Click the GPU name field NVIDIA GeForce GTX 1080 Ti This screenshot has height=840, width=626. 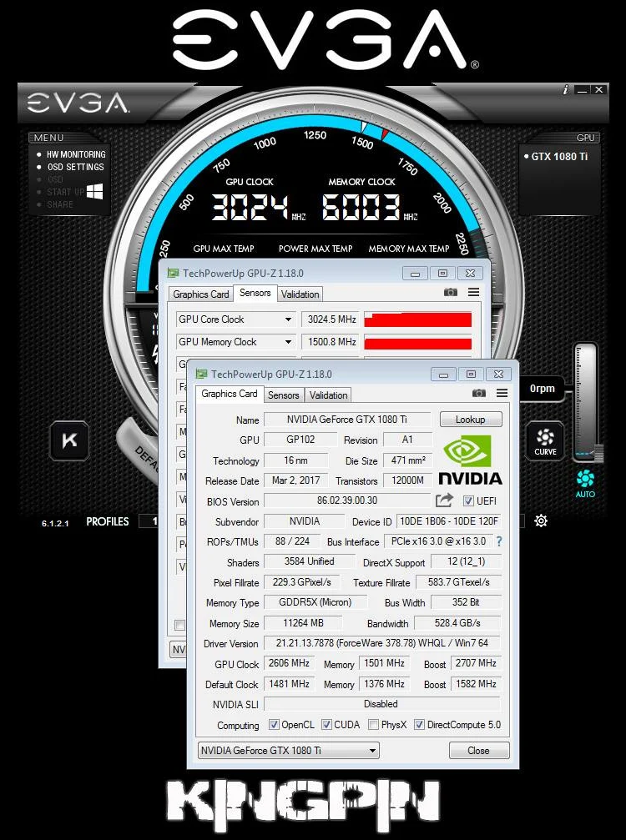coord(347,420)
